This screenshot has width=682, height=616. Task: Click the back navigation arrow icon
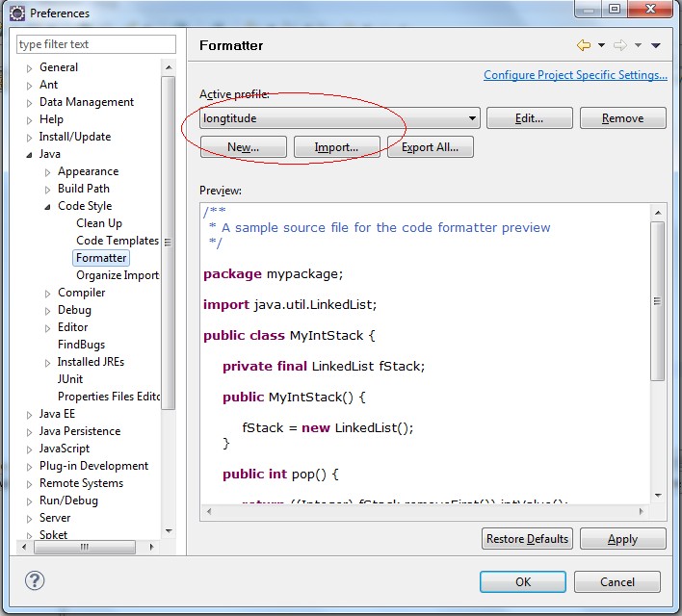(x=583, y=45)
